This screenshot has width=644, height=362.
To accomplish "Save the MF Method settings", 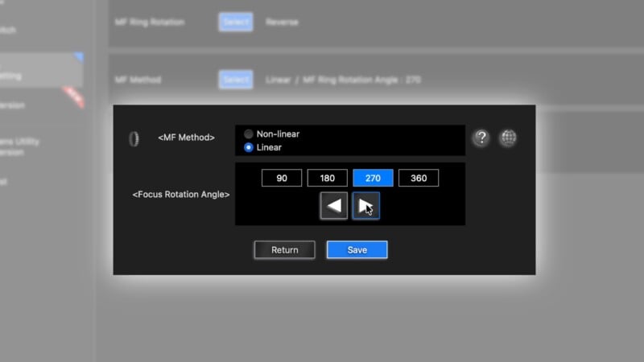I will (x=357, y=250).
